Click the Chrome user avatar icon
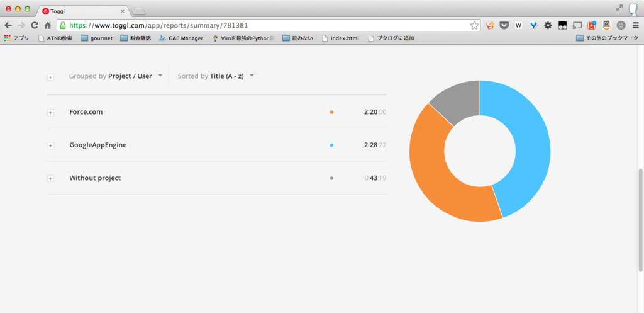The image size is (644, 313). point(633,9)
